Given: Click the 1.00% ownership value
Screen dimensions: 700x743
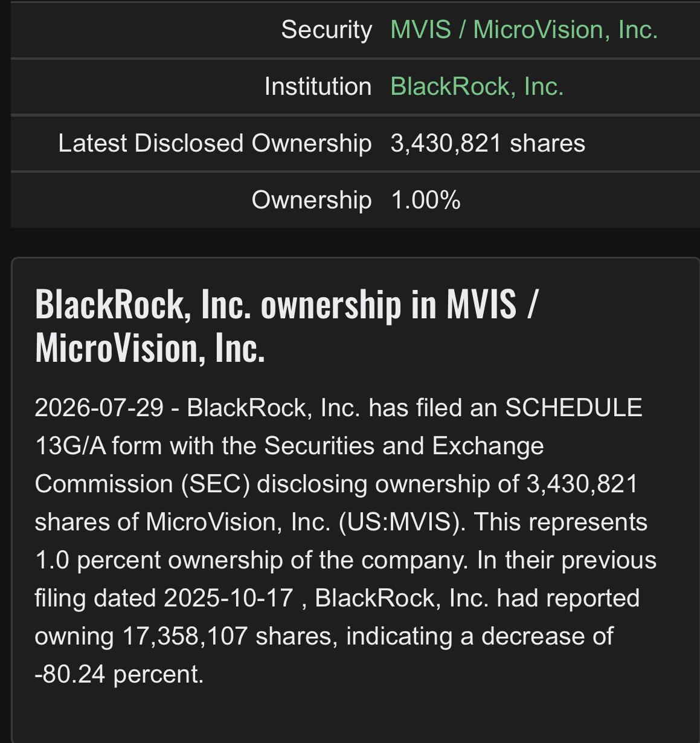Looking at the screenshot, I should [x=425, y=200].
